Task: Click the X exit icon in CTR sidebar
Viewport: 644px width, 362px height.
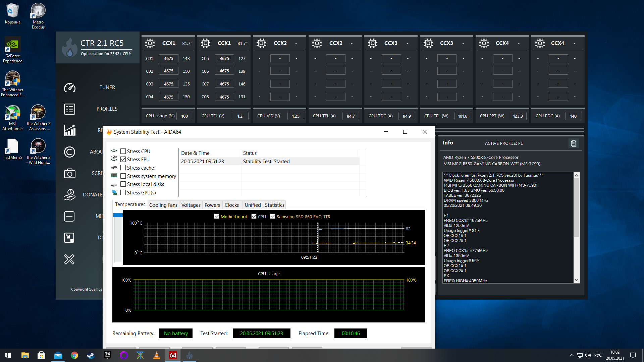Action: 69,259
